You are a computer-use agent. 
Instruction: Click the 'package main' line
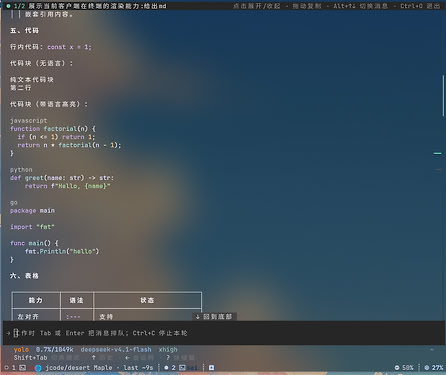click(x=32, y=211)
